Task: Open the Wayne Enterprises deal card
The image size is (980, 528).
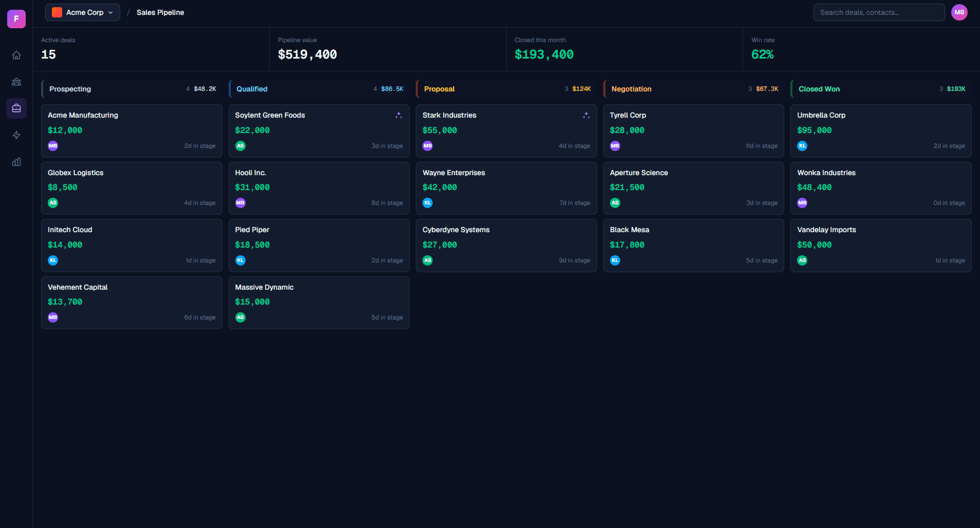Action: pyautogui.click(x=506, y=188)
